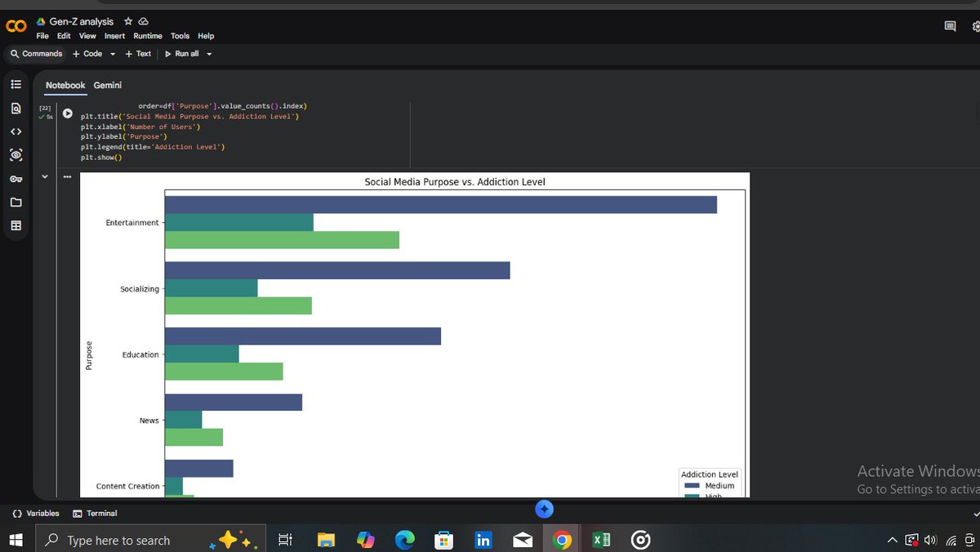Open Windows Start menu
980x552 pixels.
click(x=17, y=540)
